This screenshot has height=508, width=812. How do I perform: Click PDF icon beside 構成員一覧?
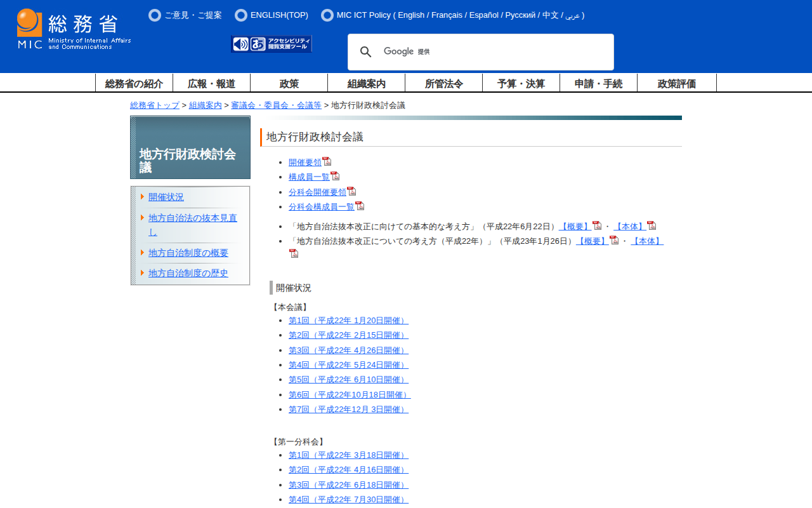(335, 176)
